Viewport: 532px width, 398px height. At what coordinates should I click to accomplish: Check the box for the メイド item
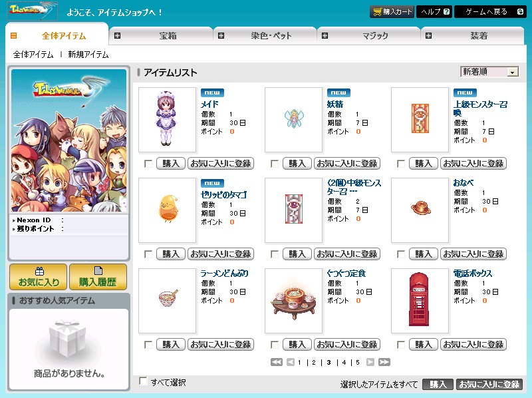tap(148, 164)
